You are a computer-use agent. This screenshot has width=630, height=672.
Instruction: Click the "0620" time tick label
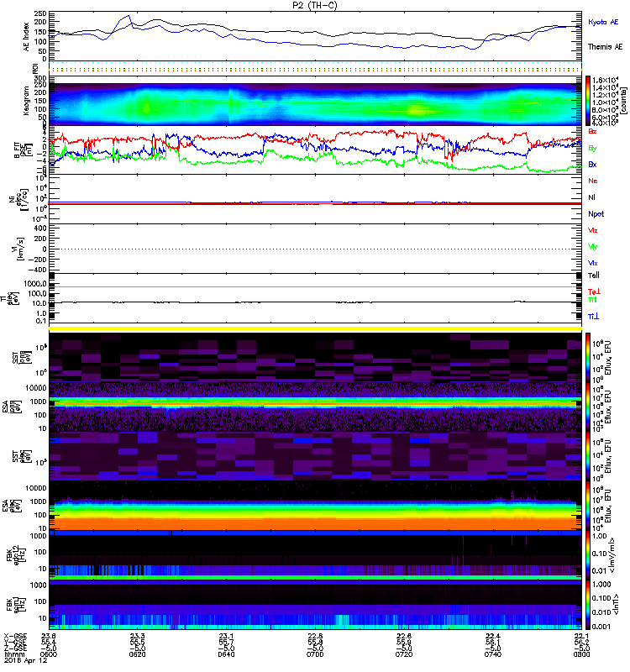coord(137,654)
